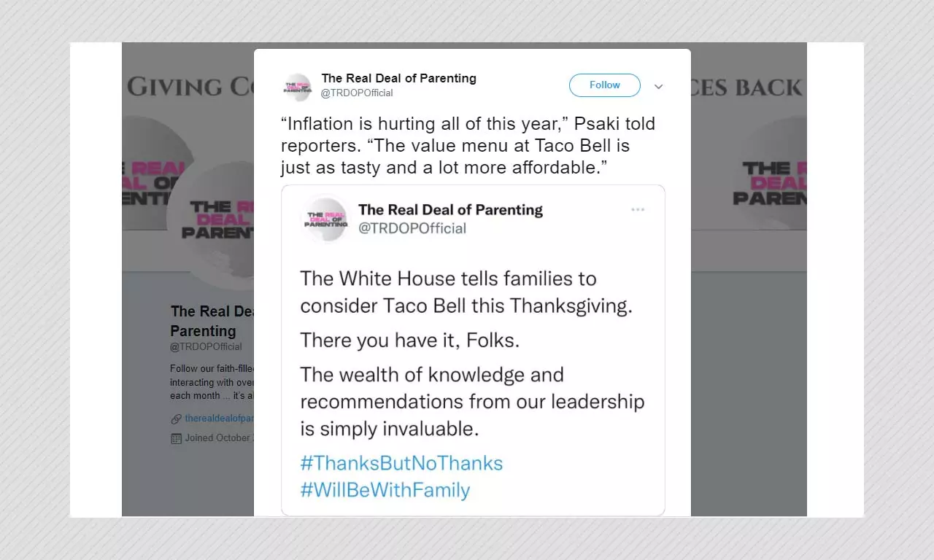This screenshot has width=934, height=560.
Task: Click the Follow button on the tweet
Action: tap(604, 85)
